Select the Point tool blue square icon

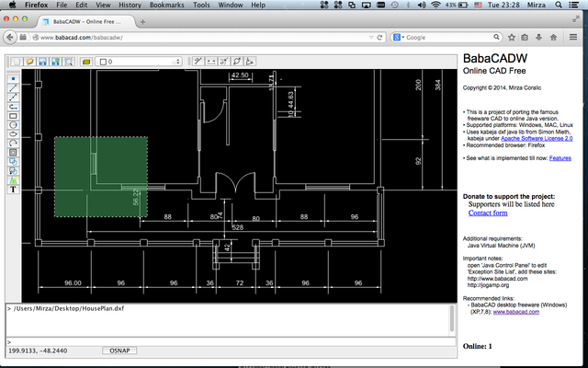(x=13, y=79)
